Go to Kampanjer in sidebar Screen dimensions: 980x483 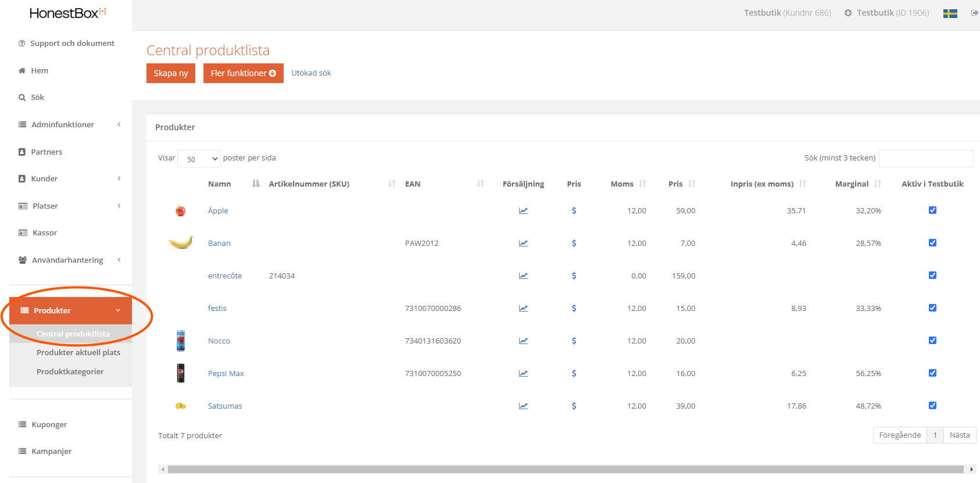(x=51, y=451)
